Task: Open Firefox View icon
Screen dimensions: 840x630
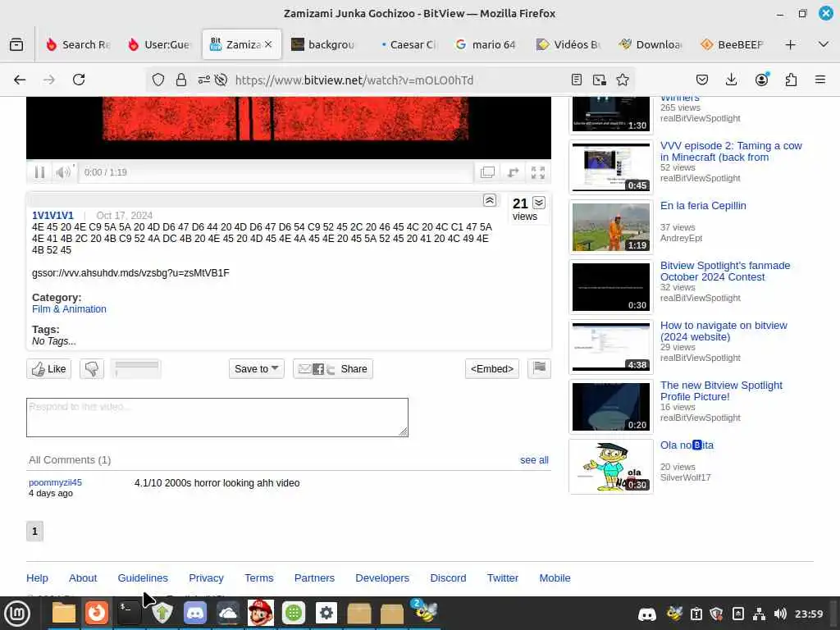Action: pyautogui.click(x=16, y=44)
